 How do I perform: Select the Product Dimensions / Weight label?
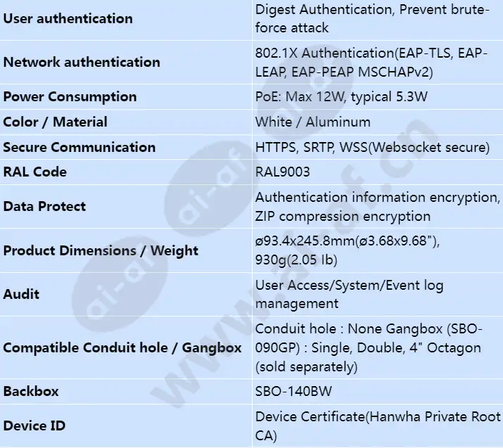pos(101,250)
